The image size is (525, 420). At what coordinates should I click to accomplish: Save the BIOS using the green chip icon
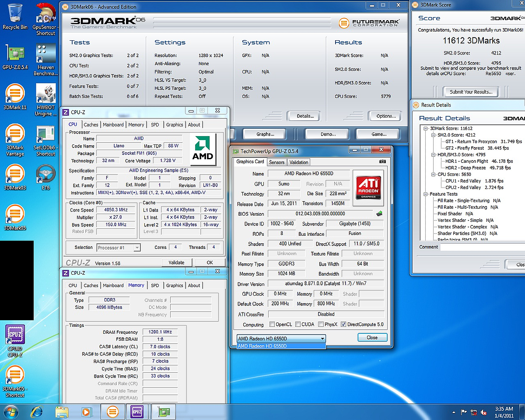click(380, 213)
